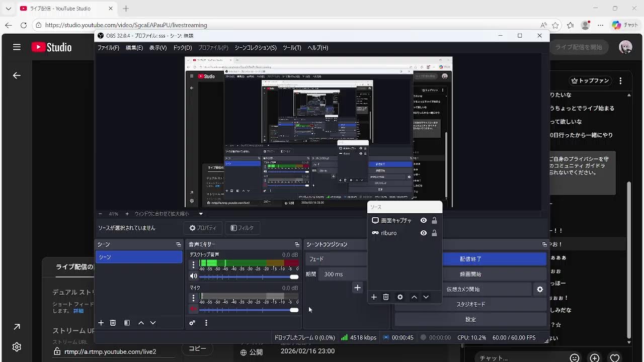This screenshot has width=644, height=362.
Task: Open the シーンコレクション(S) menu in OBS
Action: 256,48
